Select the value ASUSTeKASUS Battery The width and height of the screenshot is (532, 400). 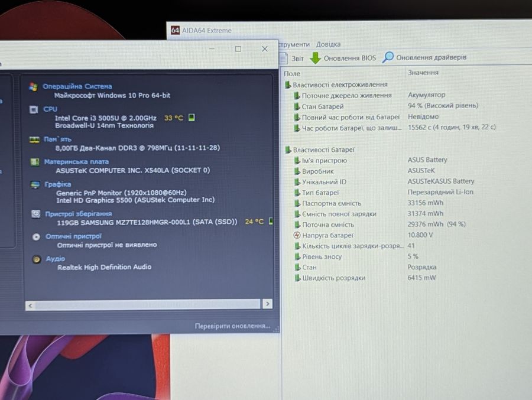click(x=441, y=181)
